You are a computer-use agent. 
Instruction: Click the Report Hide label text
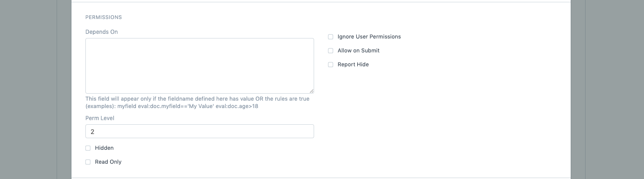pos(353,64)
